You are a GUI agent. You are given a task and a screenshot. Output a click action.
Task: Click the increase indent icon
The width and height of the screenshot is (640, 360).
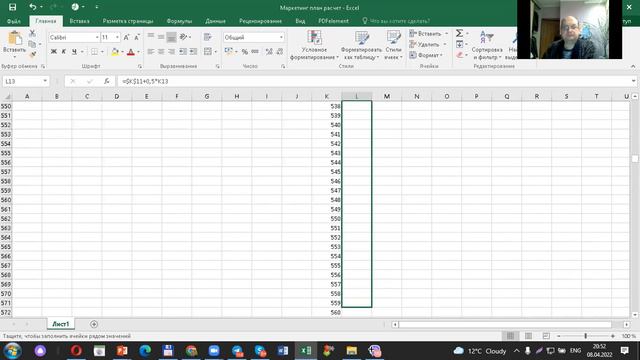[x=193, y=51]
